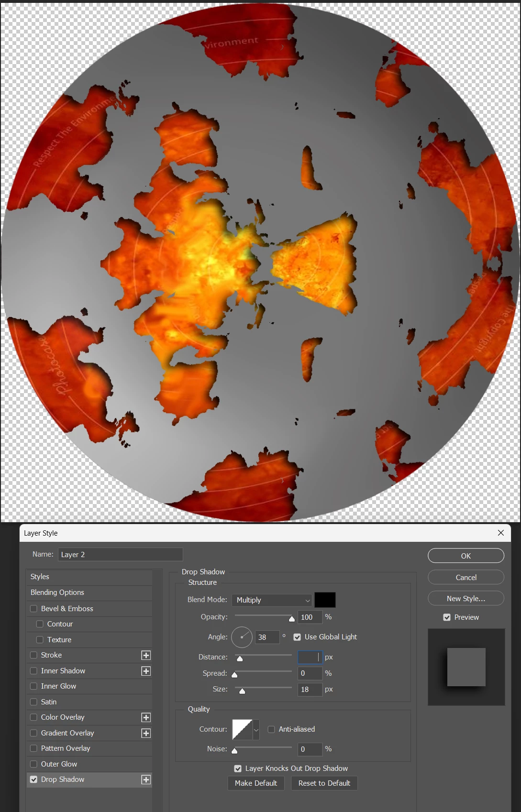Toggle the Preview checkbox
This screenshot has width=521, height=812.
[x=447, y=617]
